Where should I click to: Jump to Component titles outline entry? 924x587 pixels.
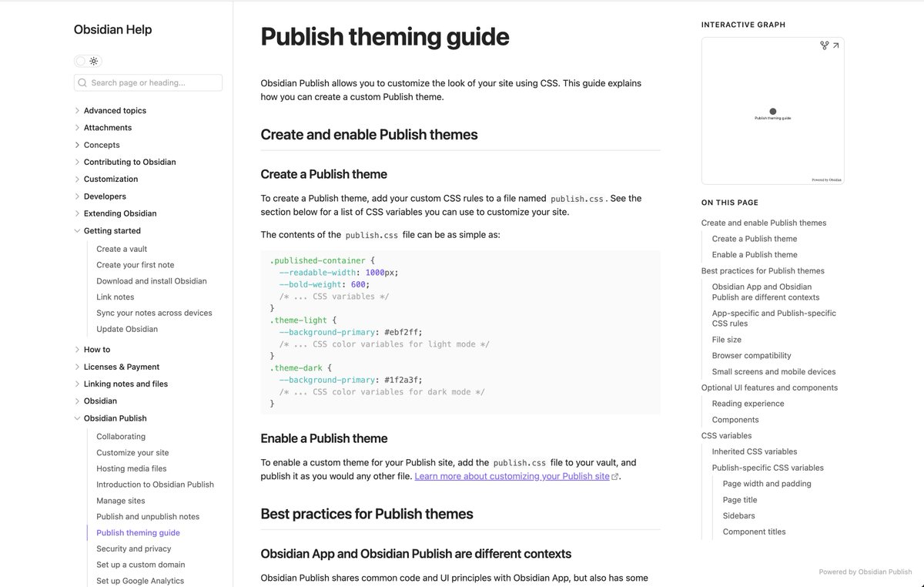(755, 532)
